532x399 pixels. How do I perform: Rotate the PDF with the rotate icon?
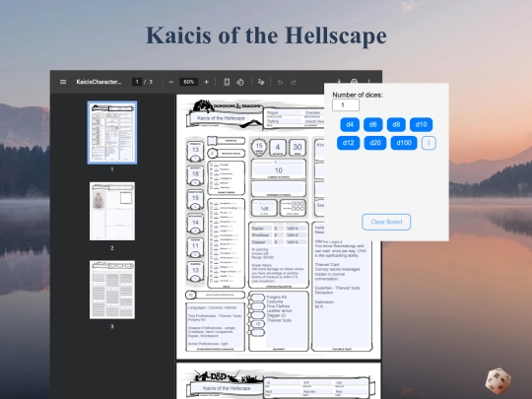[x=240, y=82]
